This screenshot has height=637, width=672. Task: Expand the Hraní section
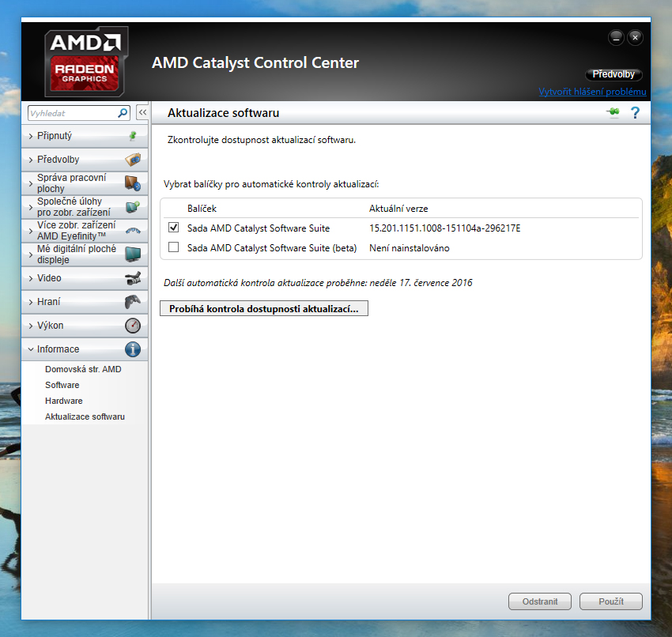pos(85,302)
